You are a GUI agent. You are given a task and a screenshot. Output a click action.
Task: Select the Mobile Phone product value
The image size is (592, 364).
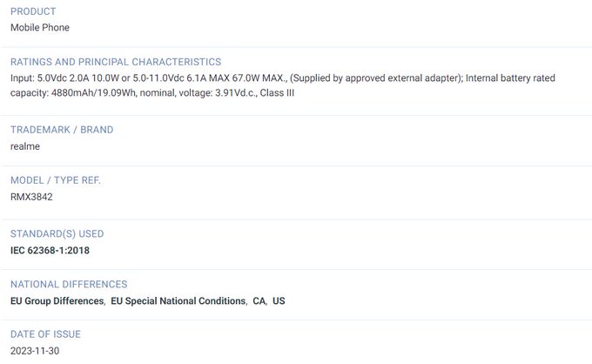pyautogui.click(x=40, y=28)
